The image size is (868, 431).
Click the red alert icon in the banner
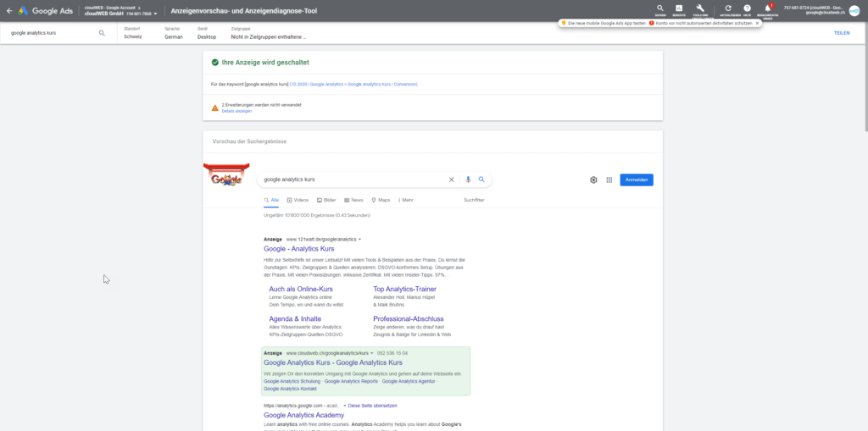652,23
